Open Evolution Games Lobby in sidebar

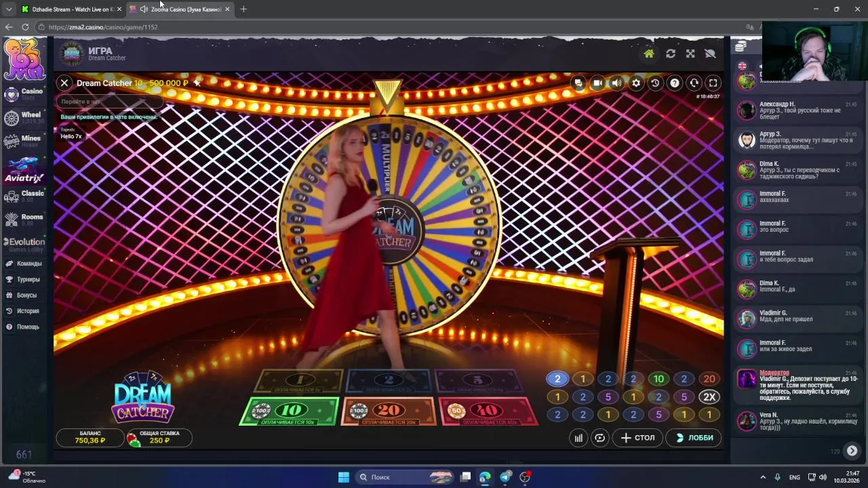tap(24, 245)
